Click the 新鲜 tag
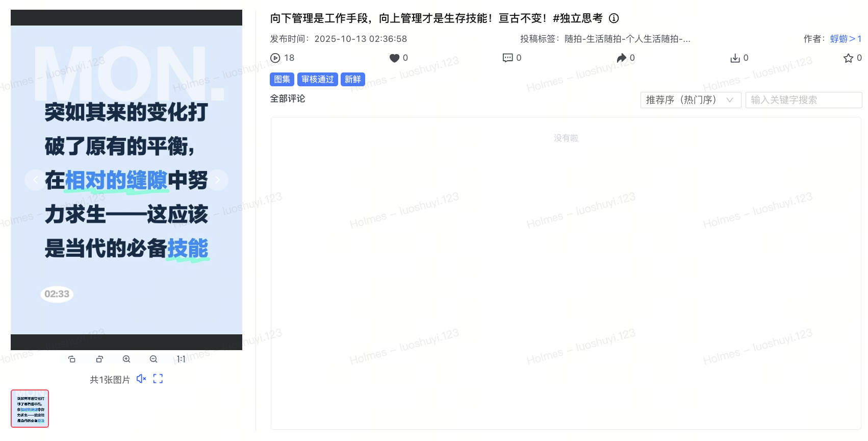Image resolution: width=868 pixels, height=441 pixels. click(x=353, y=79)
